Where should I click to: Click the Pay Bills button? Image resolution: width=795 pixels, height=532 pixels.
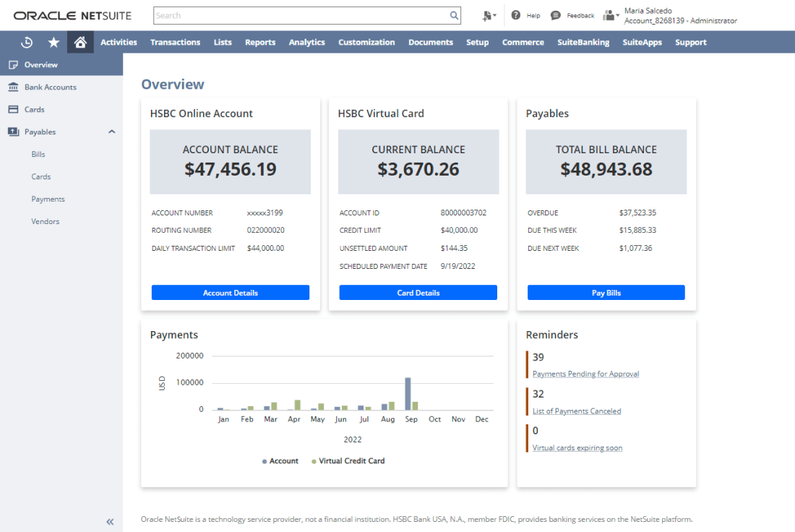tap(606, 293)
